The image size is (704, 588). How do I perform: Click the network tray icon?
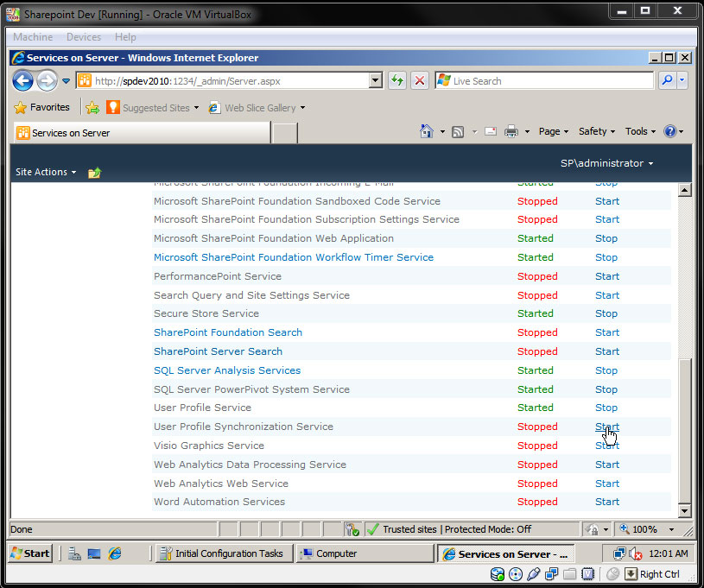[619, 553]
